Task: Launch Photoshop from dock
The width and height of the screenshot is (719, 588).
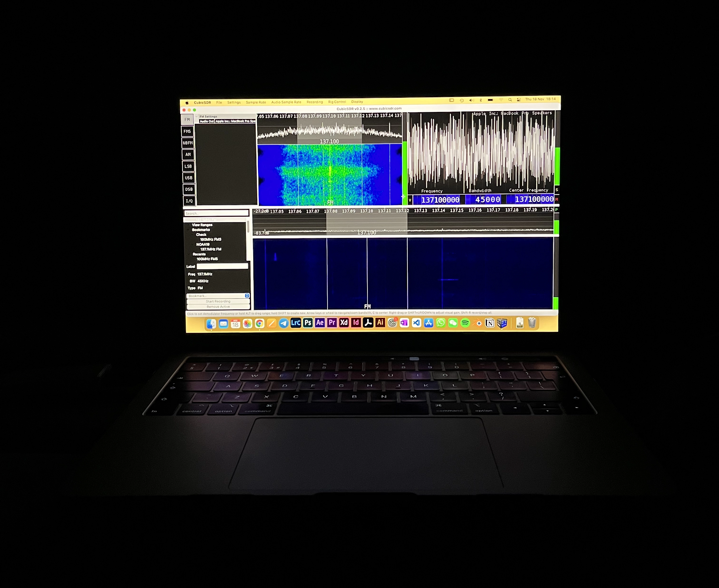Action: pos(308,323)
